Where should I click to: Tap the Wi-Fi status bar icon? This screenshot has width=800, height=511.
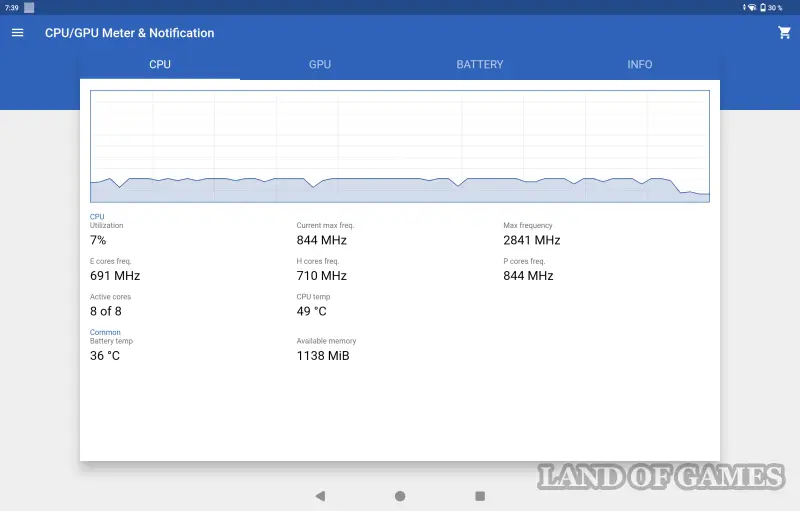752,7
